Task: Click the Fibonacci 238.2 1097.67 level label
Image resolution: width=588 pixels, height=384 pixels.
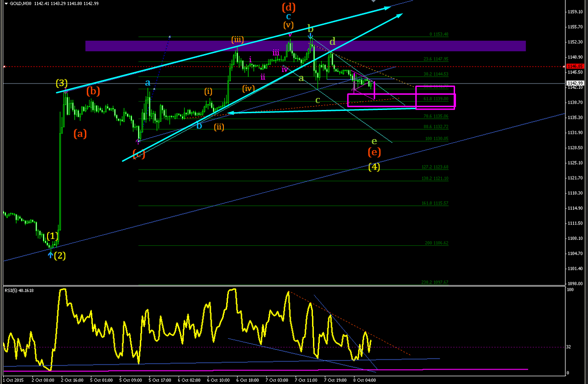Action: [435, 282]
